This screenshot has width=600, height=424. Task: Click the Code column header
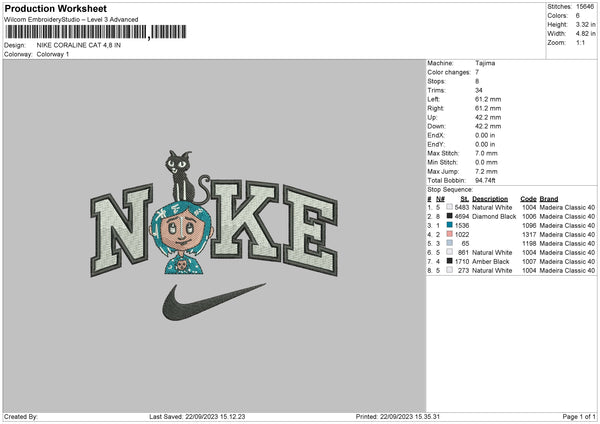click(x=528, y=199)
